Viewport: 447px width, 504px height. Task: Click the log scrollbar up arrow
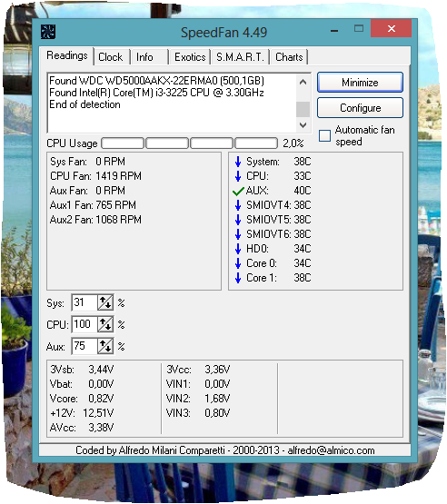tap(303, 82)
